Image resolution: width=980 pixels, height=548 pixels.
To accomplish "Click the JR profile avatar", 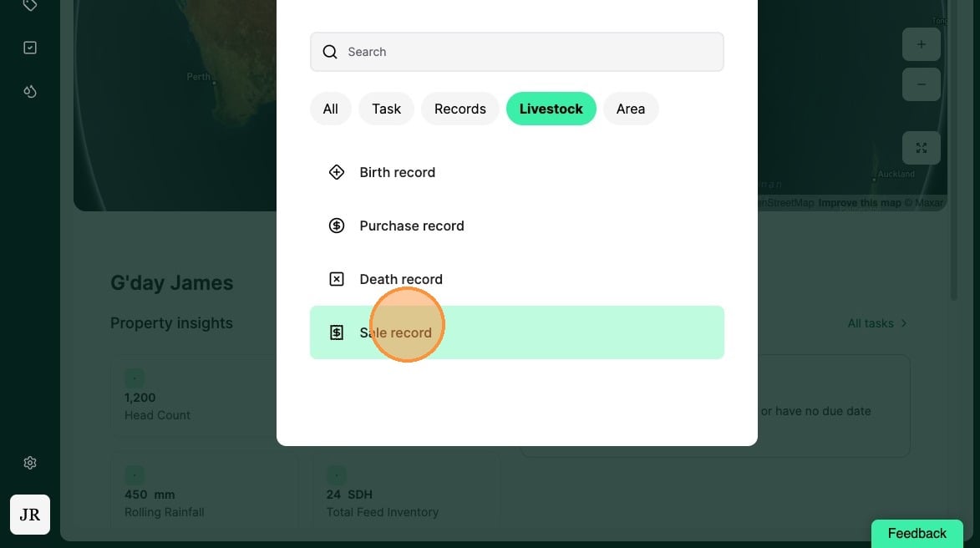I will (30, 515).
